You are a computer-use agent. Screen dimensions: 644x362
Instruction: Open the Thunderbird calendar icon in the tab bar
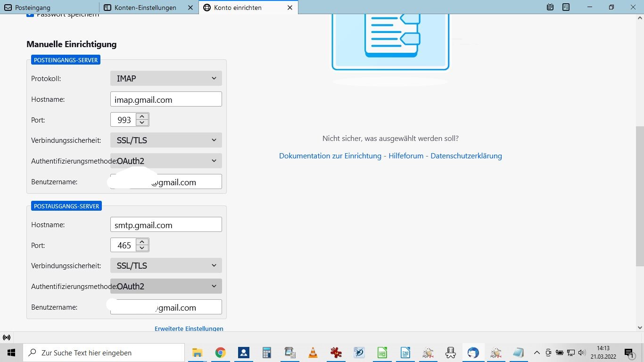pyautogui.click(x=550, y=7)
